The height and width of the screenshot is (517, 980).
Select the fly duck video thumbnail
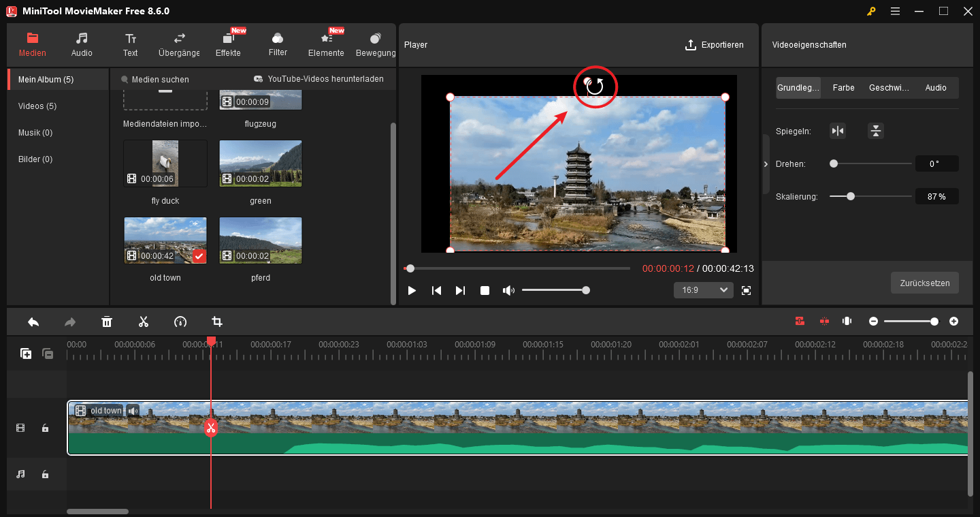pos(165,163)
